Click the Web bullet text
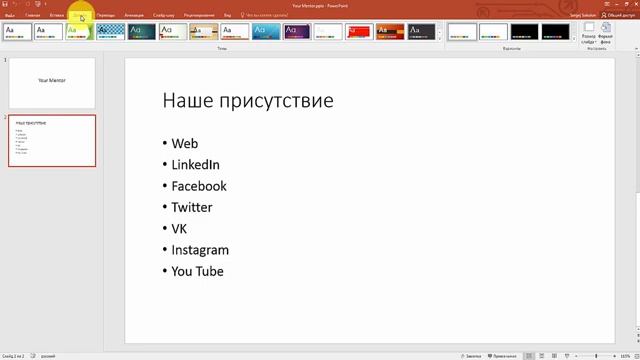640x360 pixels. [x=184, y=144]
